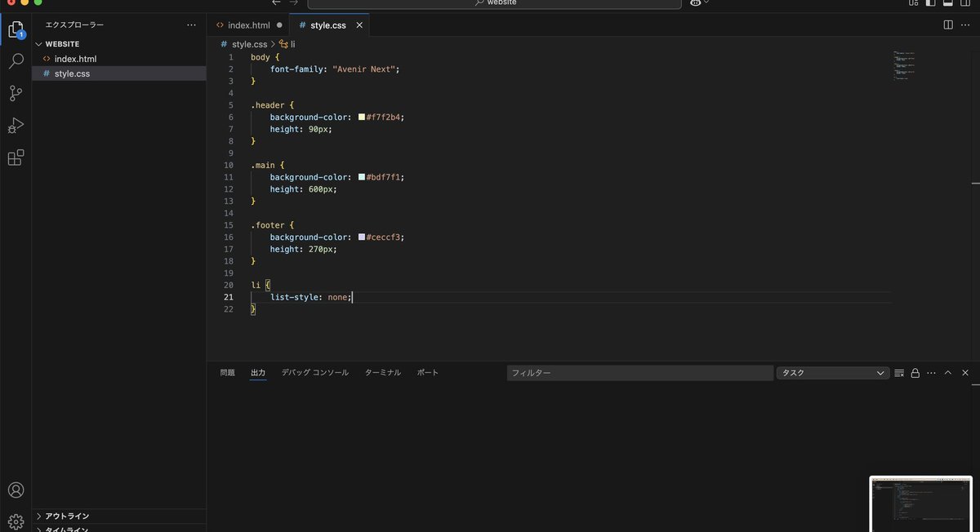Click the CSS file icon in breadcrumb
This screenshot has height=532, width=980.
[224, 44]
